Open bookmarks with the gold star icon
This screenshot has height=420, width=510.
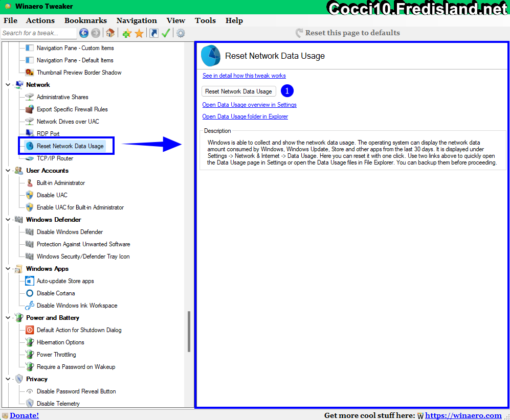139,33
